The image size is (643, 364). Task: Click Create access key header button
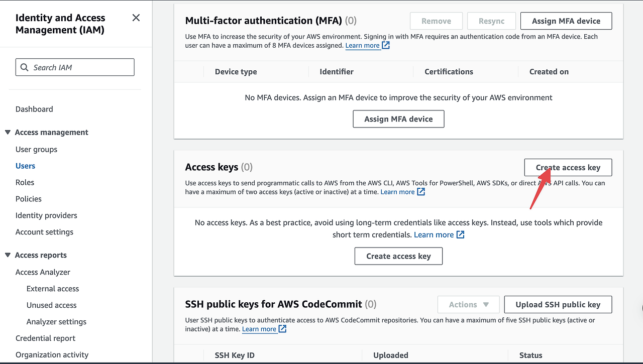coord(568,168)
